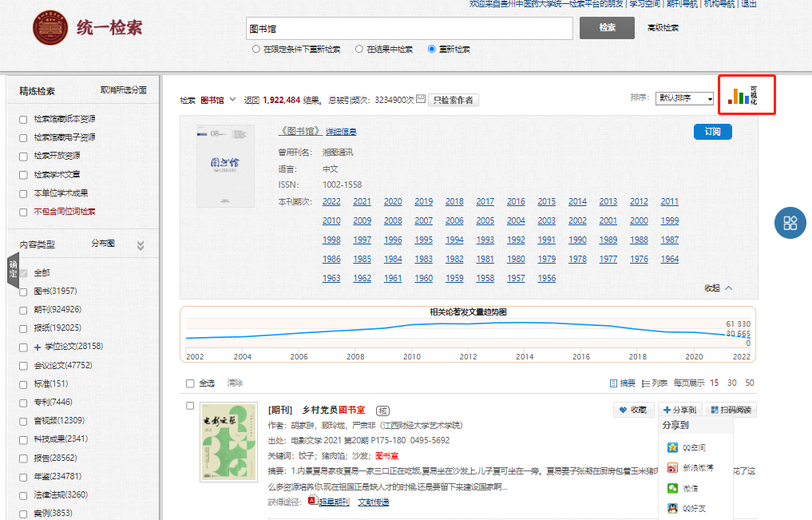812x520 pixels.
Task: Click the publication trend chart line
Action: (x=468, y=324)
